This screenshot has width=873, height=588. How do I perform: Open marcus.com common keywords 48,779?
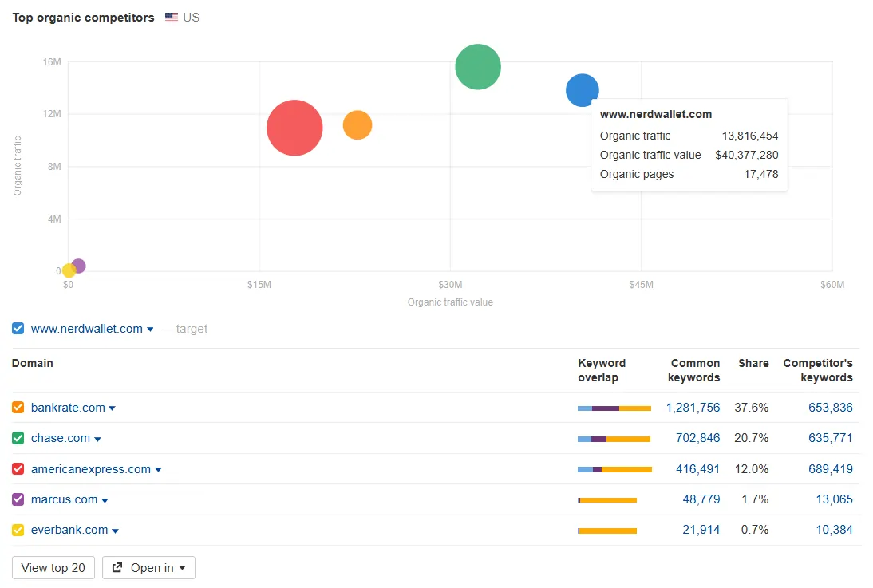(x=701, y=499)
